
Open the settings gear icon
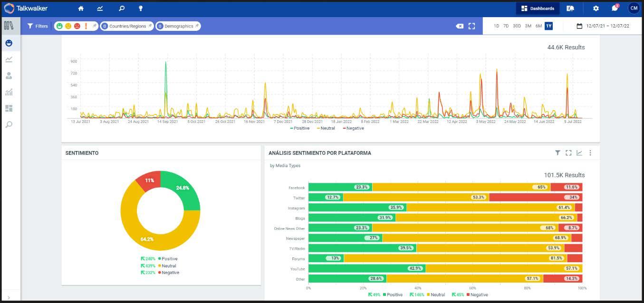[596, 9]
